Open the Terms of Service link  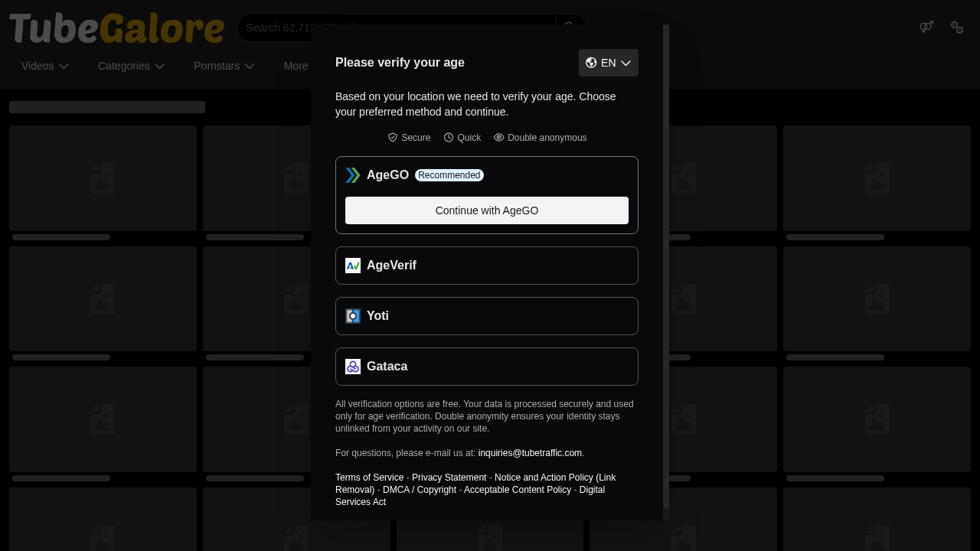(369, 478)
